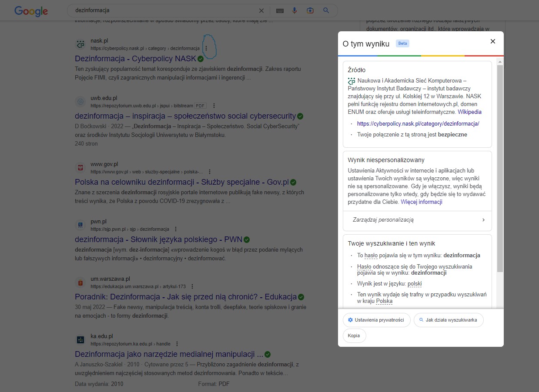
Task: Click the 'Kopia' button
Action: [x=354, y=336]
